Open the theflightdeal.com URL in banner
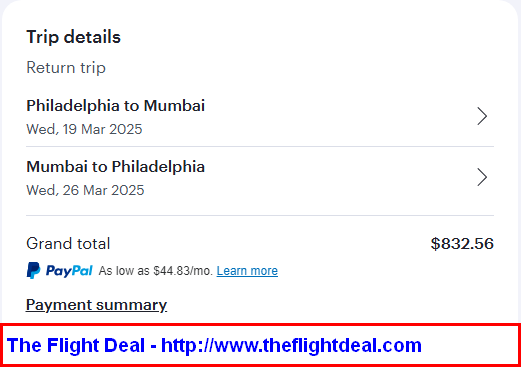 pos(291,345)
